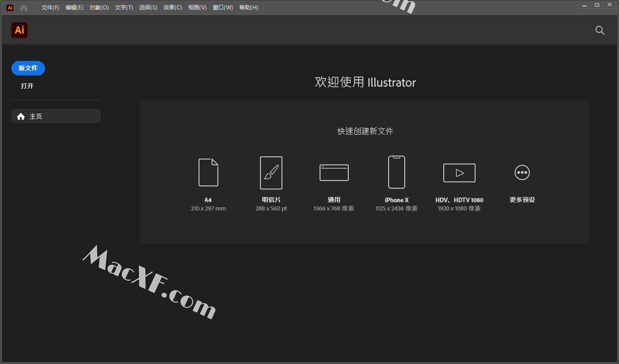Maximize the Illustrator window
The width and height of the screenshot is (619, 364).
click(x=597, y=5)
